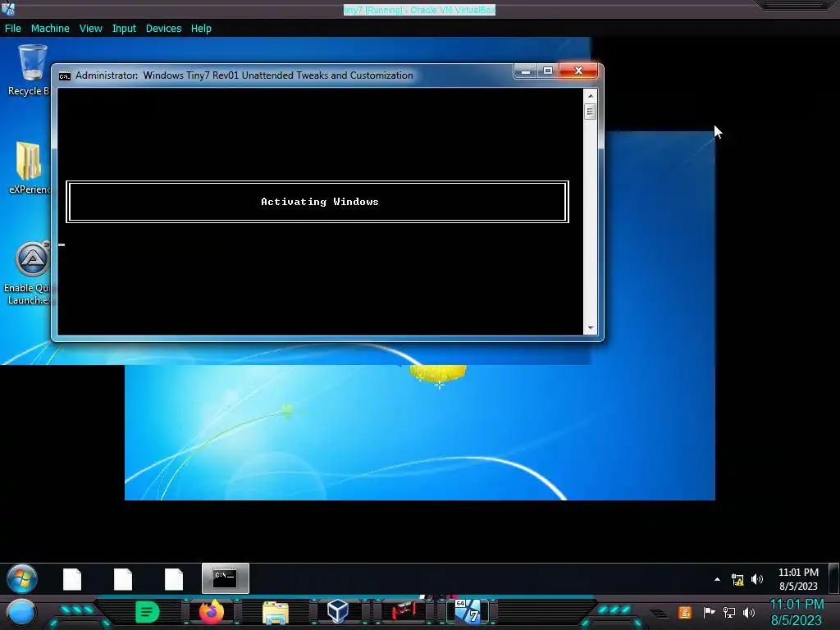Select the command prompt taskbar button
Screen dimensions: 840x630
225,578
